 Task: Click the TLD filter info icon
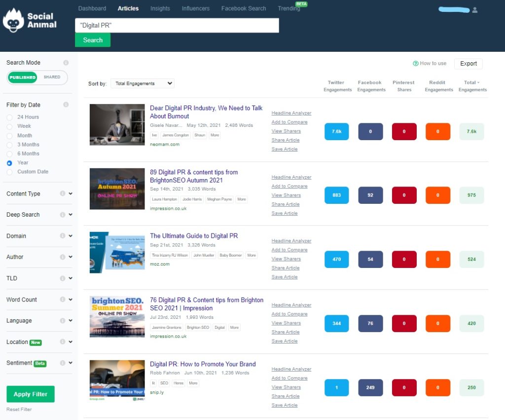tap(63, 278)
